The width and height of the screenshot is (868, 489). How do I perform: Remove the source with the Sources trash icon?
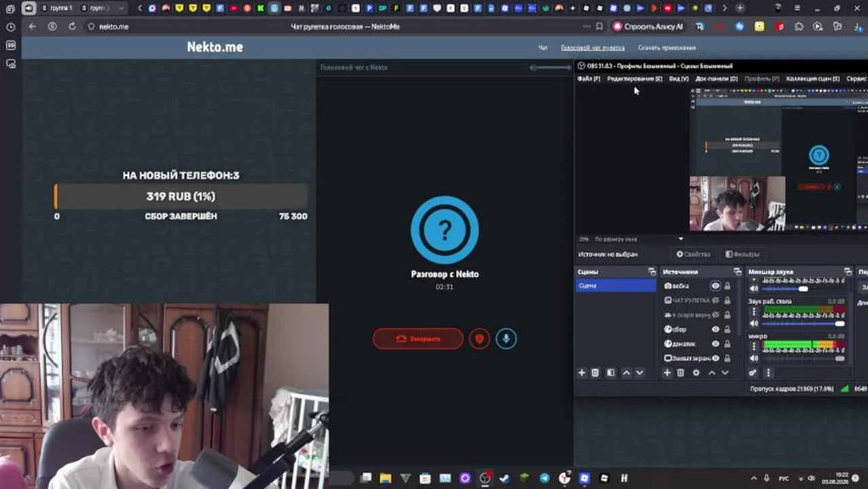681,373
